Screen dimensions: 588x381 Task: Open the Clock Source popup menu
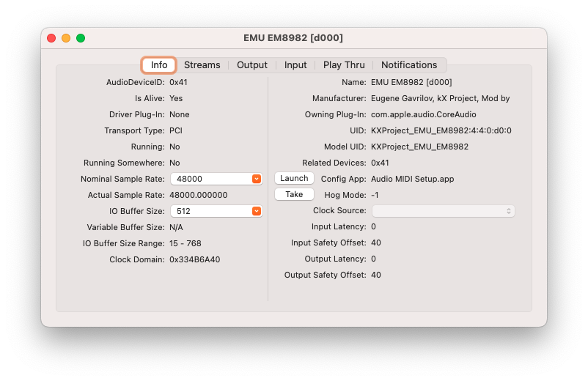[444, 211]
